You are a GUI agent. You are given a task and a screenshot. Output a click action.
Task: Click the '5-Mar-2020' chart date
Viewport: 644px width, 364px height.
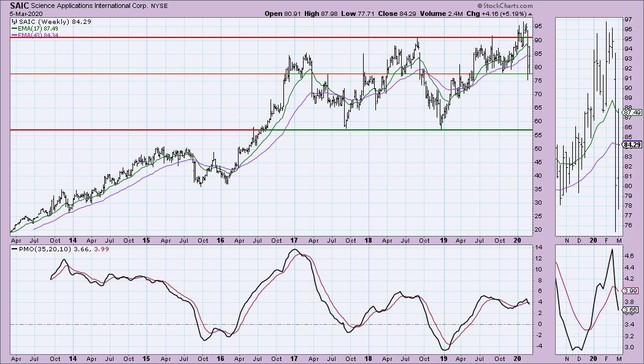[x=26, y=13]
